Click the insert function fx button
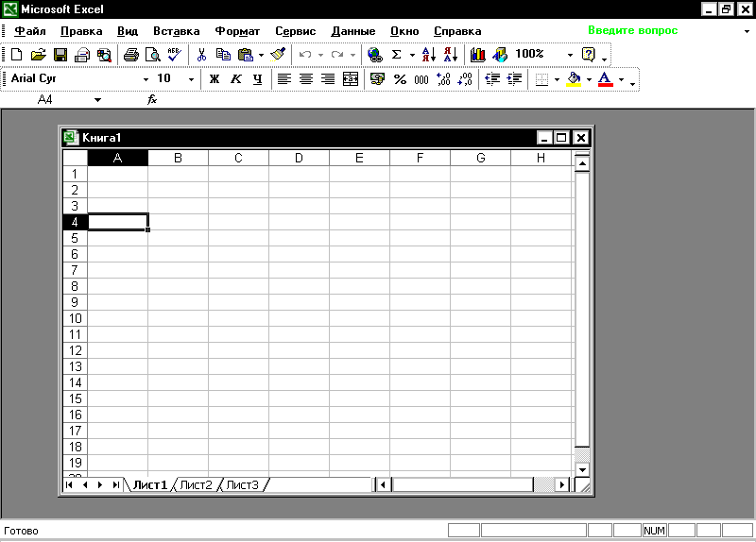This screenshot has height=542, width=756. point(152,100)
